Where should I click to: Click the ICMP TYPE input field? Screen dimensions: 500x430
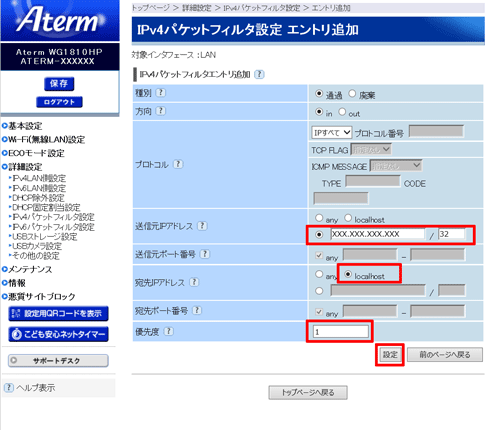pos(373,182)
